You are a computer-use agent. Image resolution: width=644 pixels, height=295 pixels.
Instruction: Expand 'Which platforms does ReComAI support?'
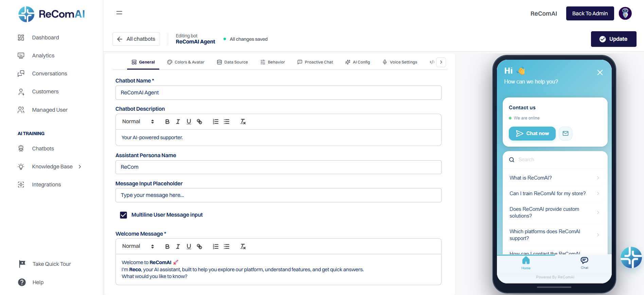tap(555, 235)
